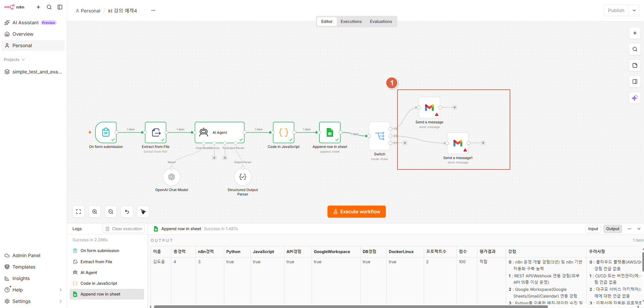The image size is (644, 308).
Task: Fit workflow to view
Action: point(78,212)
